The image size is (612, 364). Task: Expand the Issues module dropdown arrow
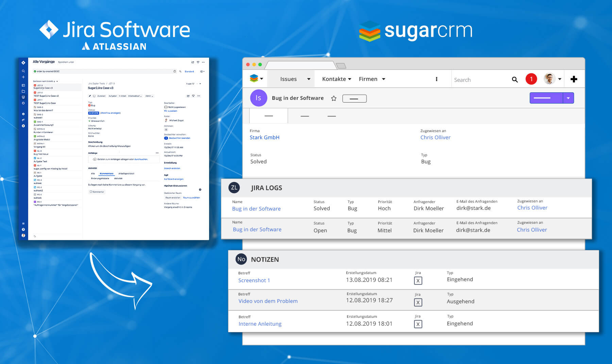coord(309,79)
